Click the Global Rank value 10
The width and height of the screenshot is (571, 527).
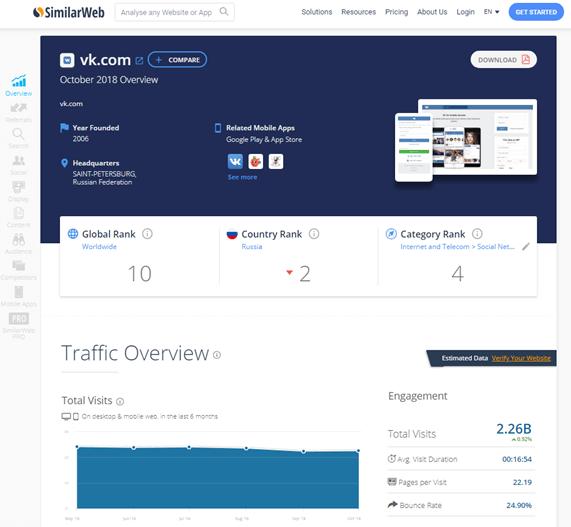(139, 274)
